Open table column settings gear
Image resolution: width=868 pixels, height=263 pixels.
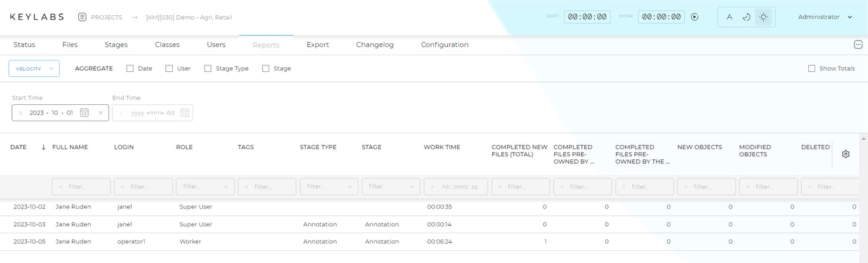[x=846, y=154]
